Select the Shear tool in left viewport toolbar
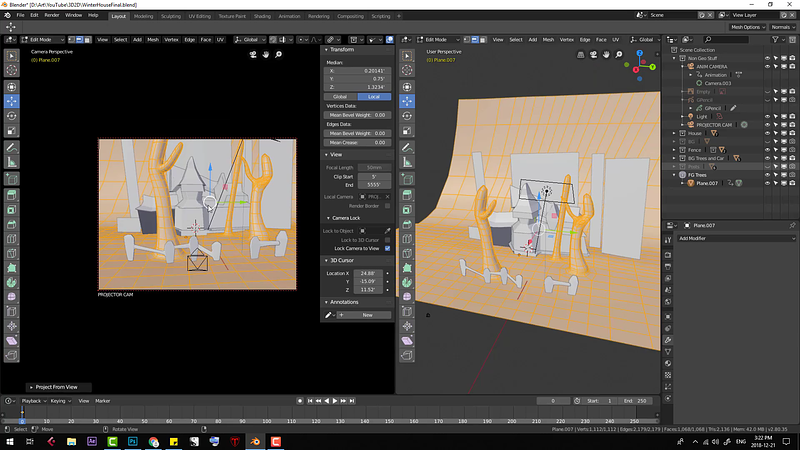 tap(11, 341)
